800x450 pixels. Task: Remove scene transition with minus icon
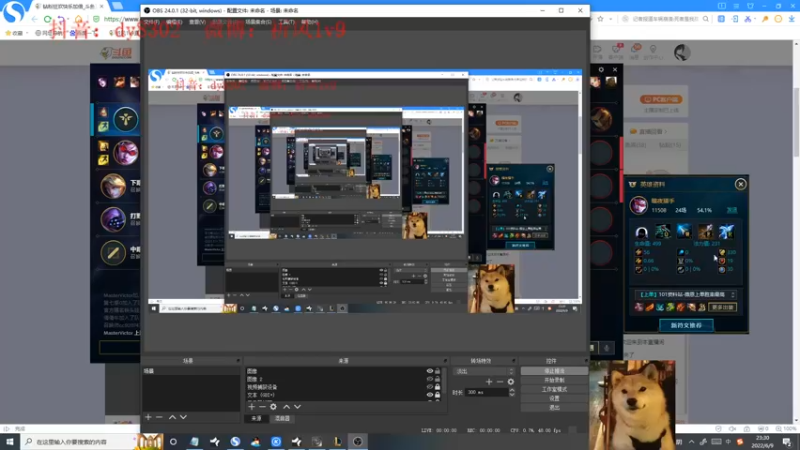click(500, 382)
